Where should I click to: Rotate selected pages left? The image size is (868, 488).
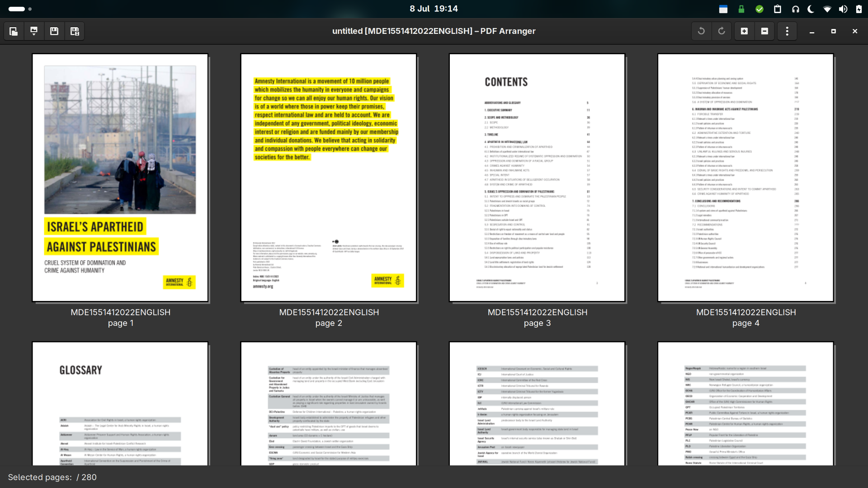[x=701, y=31]
